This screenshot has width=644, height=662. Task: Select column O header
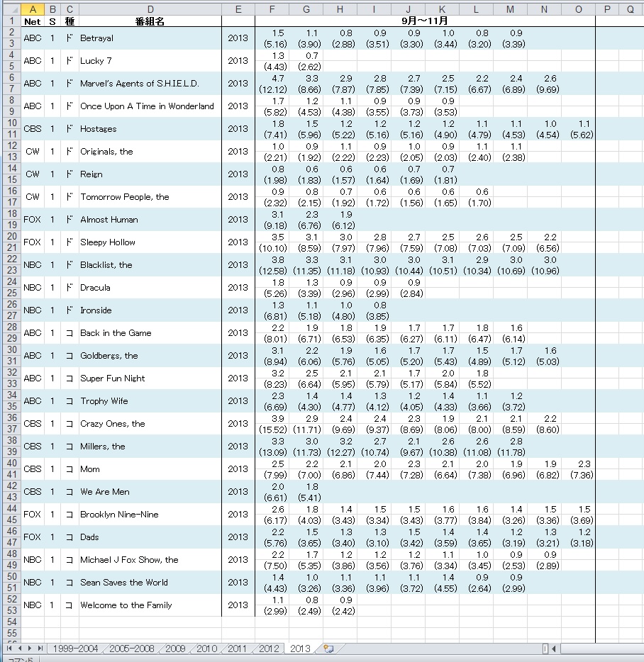click(579, 9)
